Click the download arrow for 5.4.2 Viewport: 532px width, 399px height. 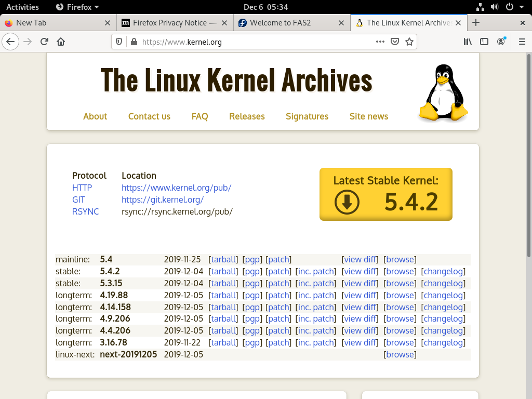point(347,202)
